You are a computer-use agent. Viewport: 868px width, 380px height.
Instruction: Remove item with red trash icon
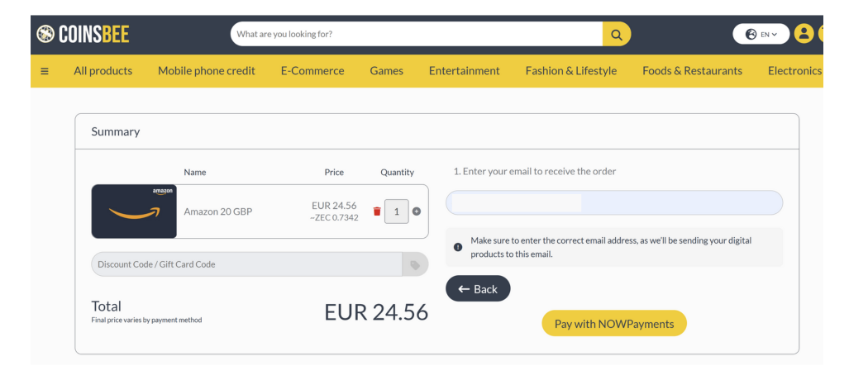377,211
